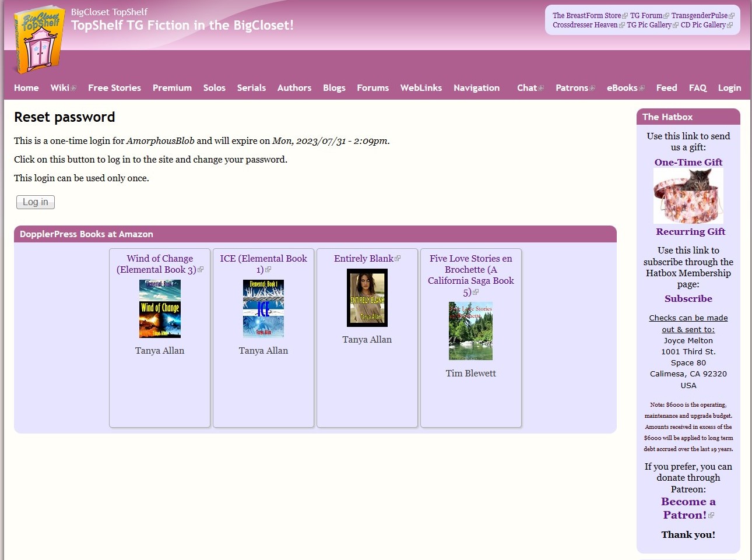
Task: Open the Free Stories menu
Action: point(114,88)
